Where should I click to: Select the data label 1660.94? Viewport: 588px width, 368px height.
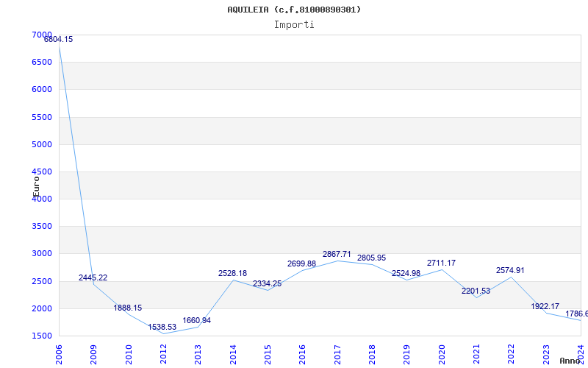(196, 321)
